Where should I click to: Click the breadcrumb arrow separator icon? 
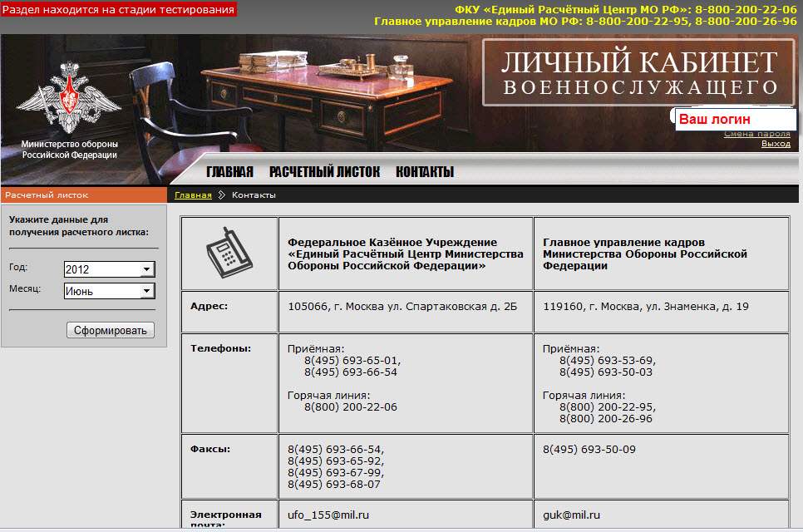pos(221,195)
